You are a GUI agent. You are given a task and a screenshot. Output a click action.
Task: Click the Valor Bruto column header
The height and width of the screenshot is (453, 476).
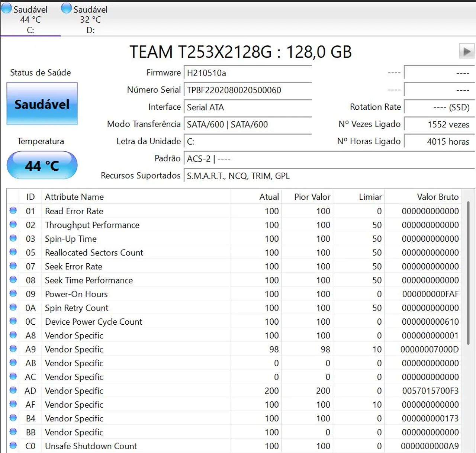tap(423, 197)
